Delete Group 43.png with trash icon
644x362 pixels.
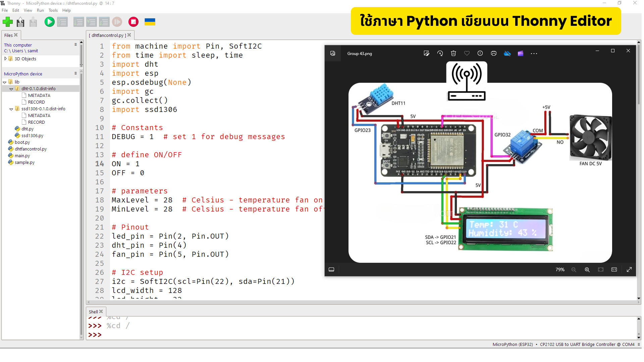(x=453, y=53)
